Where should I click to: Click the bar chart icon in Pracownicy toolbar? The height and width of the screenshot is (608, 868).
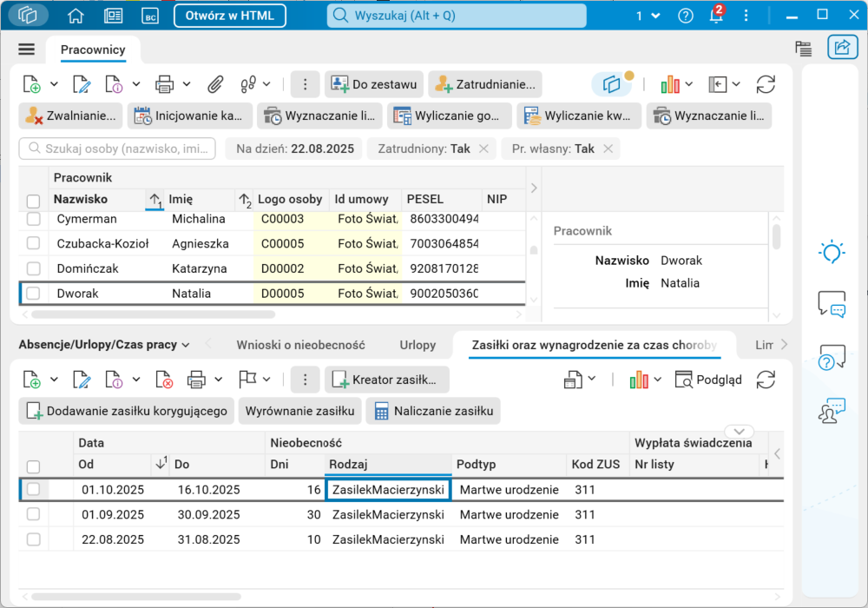point(670,85)
